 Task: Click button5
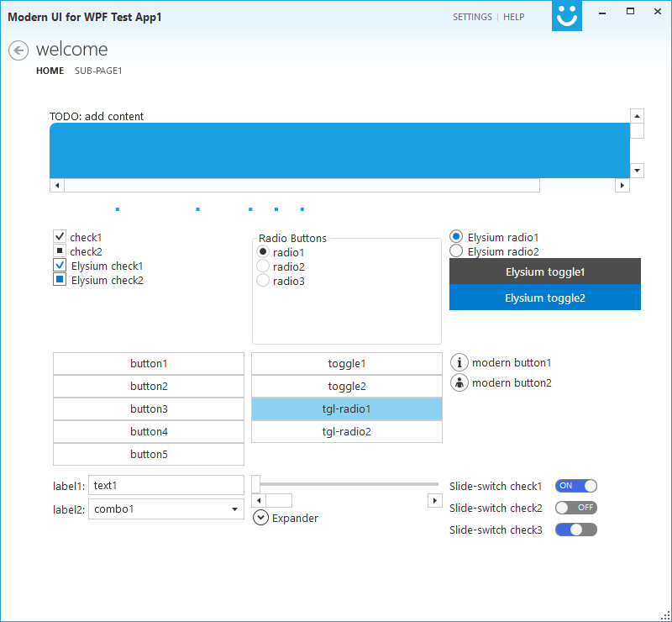tap(149, 454)
